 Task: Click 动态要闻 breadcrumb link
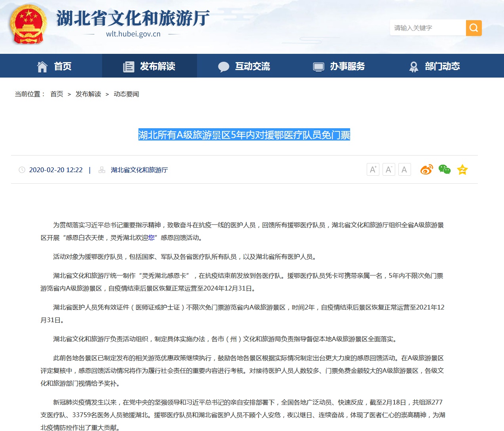click(126, 94)
